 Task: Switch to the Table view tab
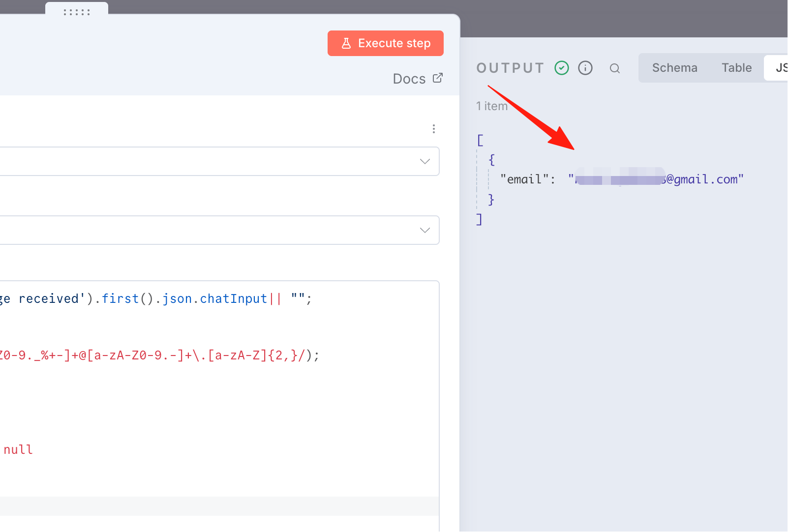point(736,68)
